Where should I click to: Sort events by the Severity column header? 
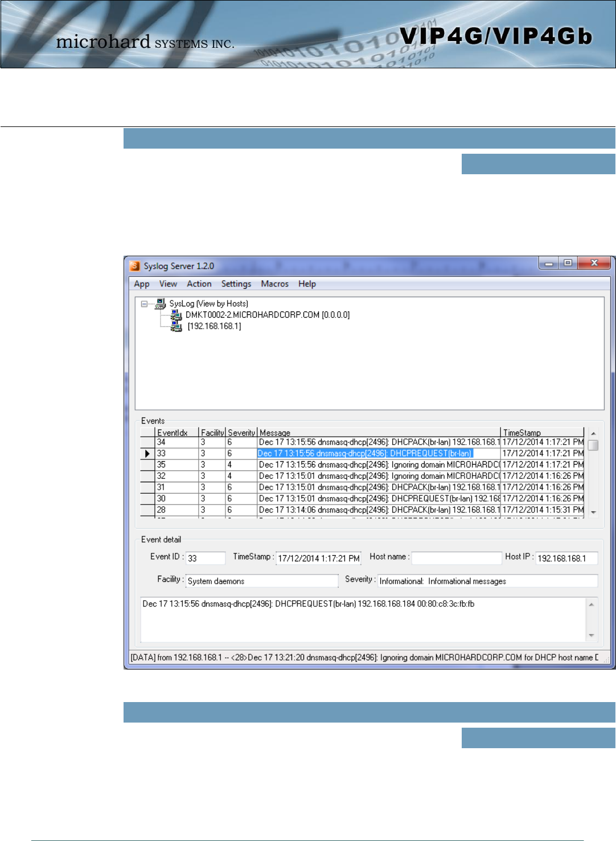click(241, 433)
